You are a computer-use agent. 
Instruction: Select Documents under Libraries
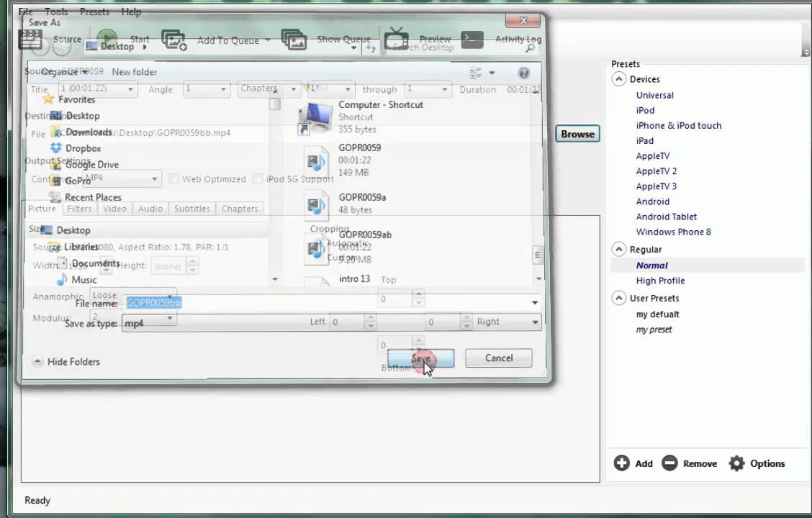tap(95, 263)
